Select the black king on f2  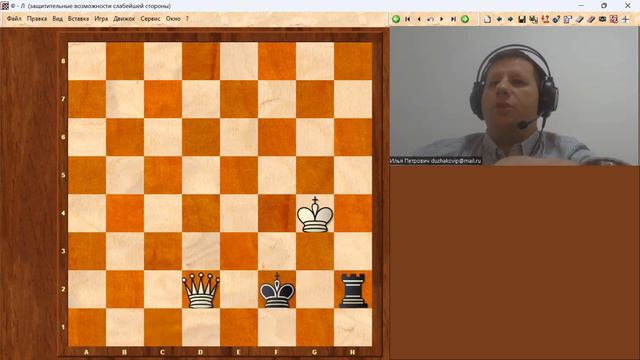277,290
